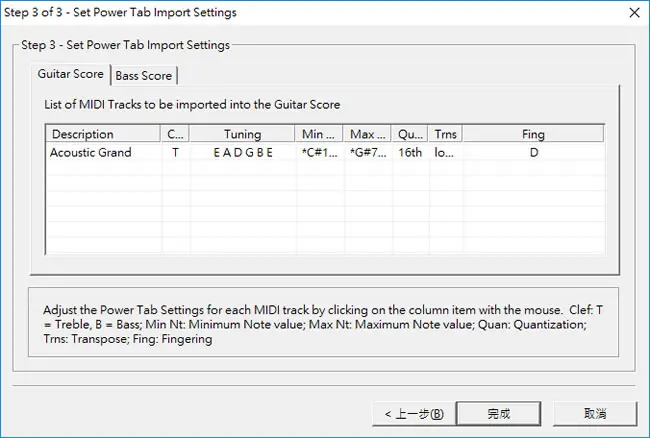650x438 pixels.
Task: Click the Clef column header
Action: 175,134
